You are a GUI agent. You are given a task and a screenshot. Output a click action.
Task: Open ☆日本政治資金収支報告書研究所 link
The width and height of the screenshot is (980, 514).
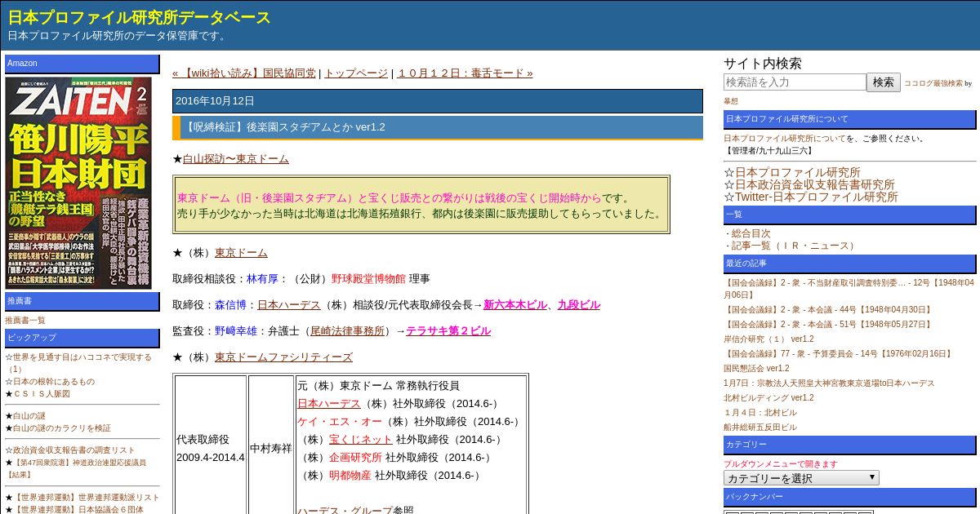814,184
